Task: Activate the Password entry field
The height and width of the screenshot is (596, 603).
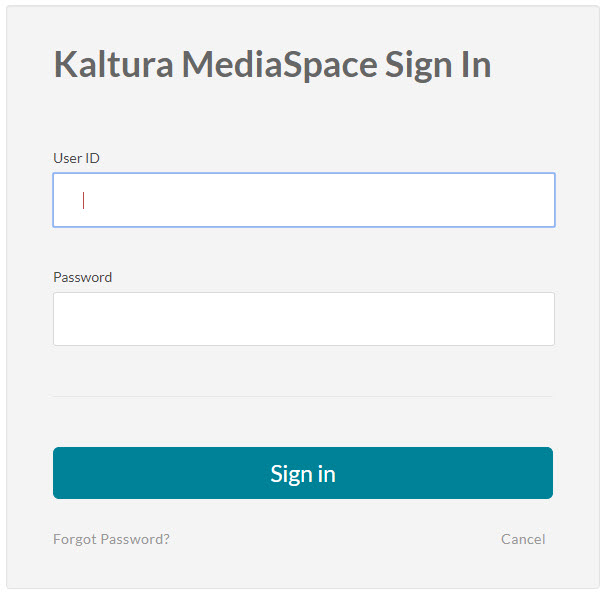Action: click(x=304, y=319)
